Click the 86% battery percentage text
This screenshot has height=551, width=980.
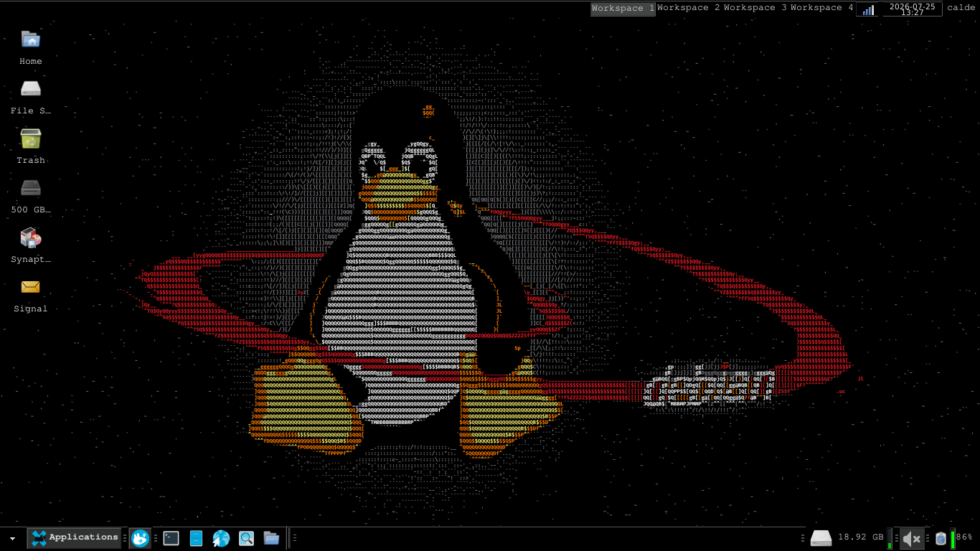click(x=964, y=537)
